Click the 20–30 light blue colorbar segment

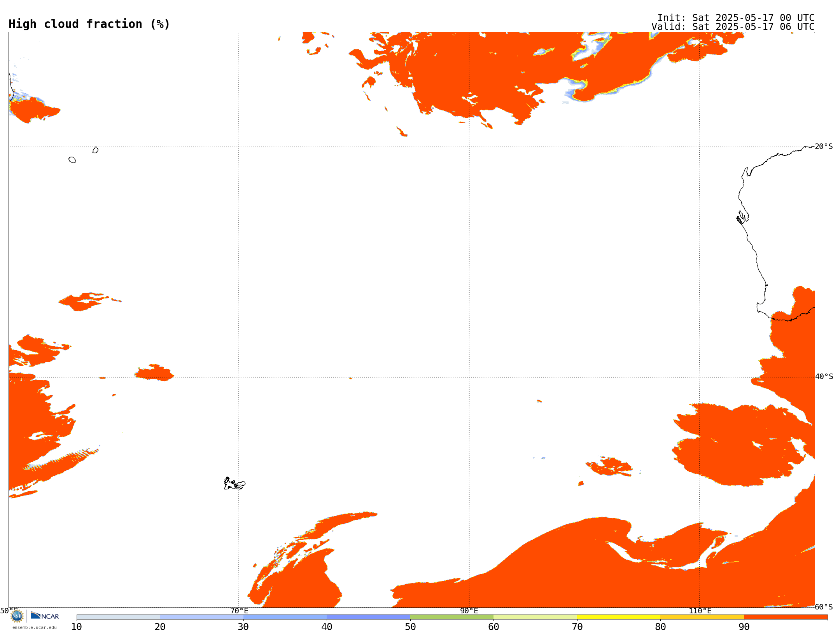tap(201, 617)
